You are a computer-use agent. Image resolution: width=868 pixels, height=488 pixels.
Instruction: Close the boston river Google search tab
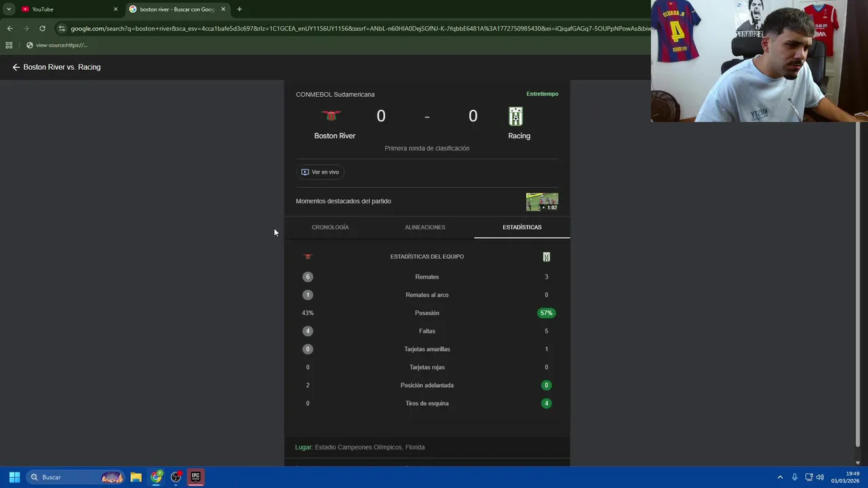coord(223,9)
